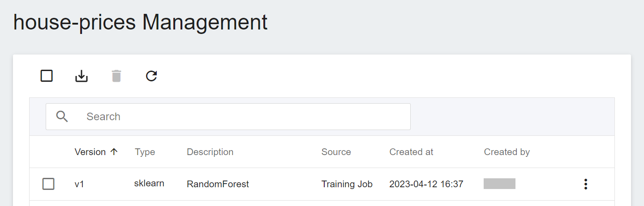Click the 2023-04-12 16:37 date cell
Screen dimensions: 644x206
[426, 184]
